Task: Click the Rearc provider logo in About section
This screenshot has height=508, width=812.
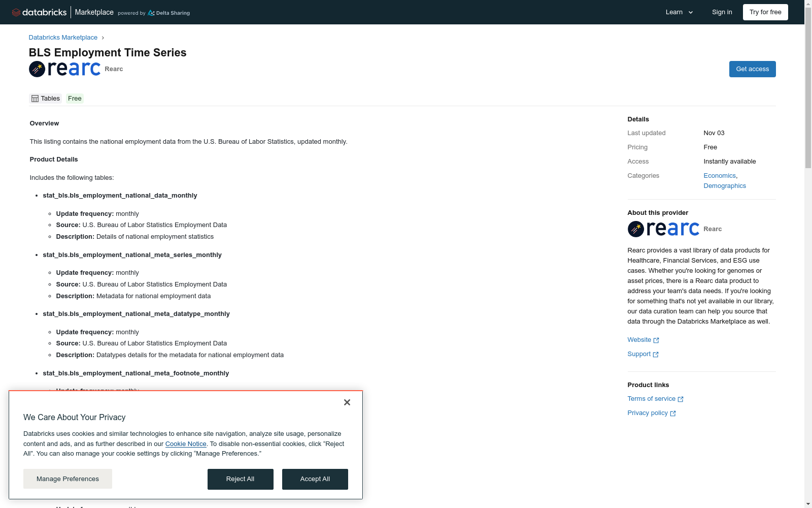Action: [x=663, y=229]
